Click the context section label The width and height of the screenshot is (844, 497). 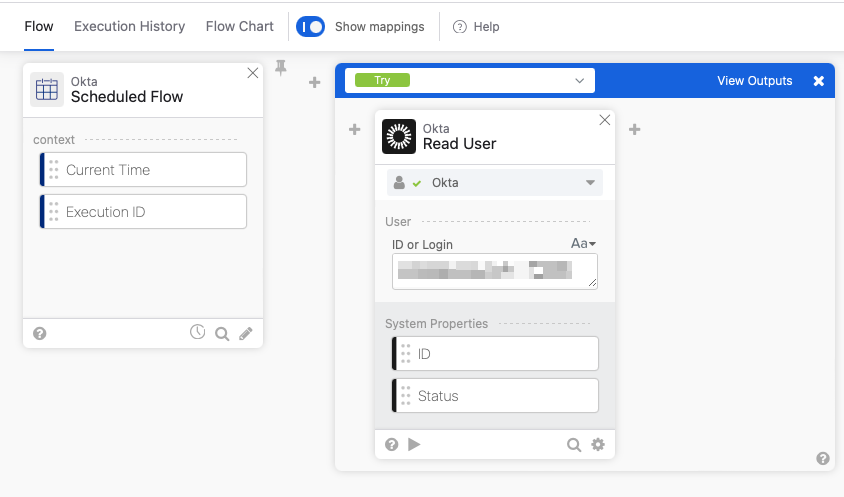[54, 140]
